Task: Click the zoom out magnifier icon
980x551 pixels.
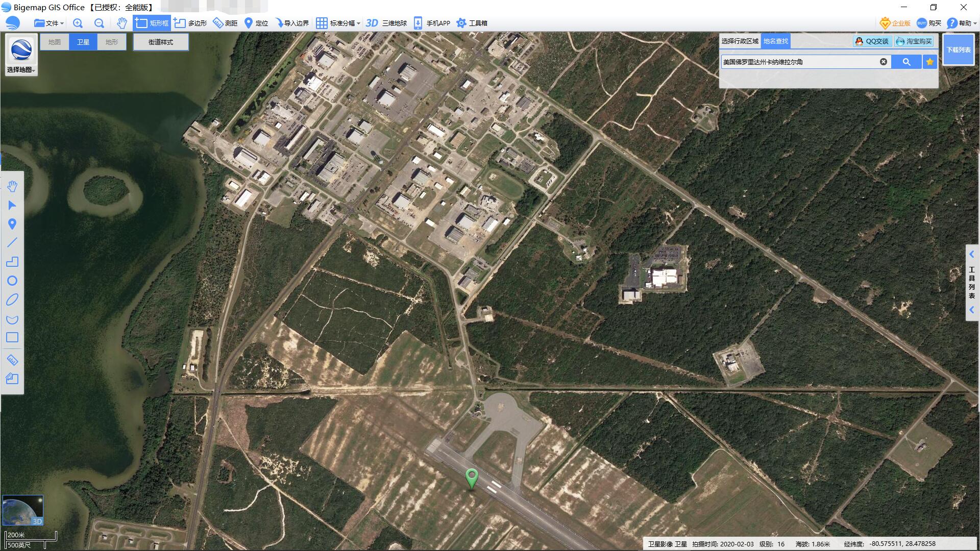Action: [x=99, y=23]
